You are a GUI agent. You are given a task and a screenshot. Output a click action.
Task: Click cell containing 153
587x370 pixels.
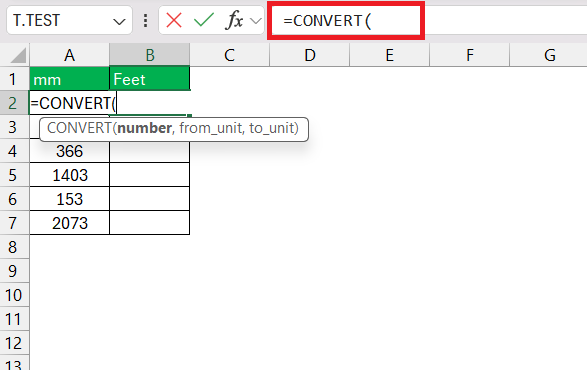pyautogui.click(x=69, y=199)
